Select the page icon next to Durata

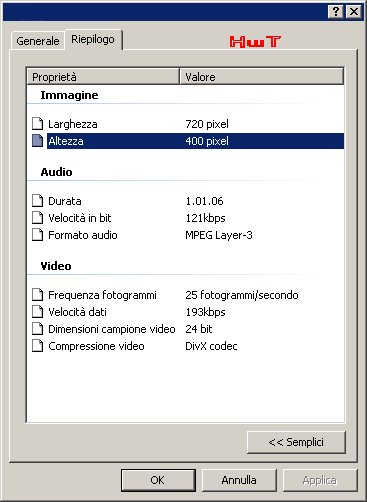pos(38,201)
